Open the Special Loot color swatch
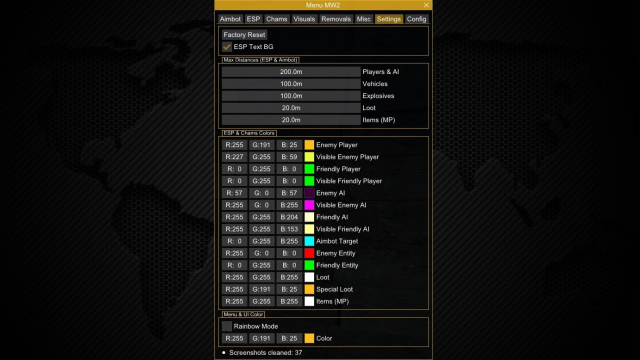Viewport: 640px width, 360px height. click(309, 289)
